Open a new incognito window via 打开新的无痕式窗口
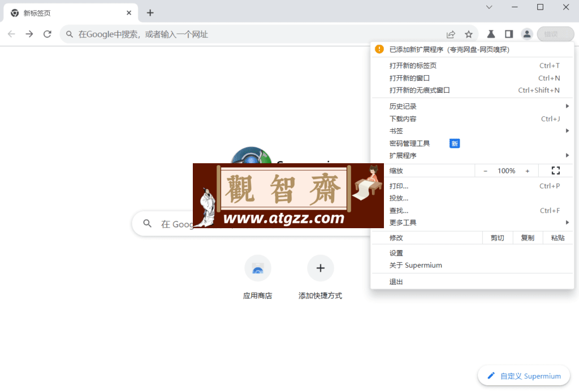This screenshot has height=392, width=579. (472, 90)
